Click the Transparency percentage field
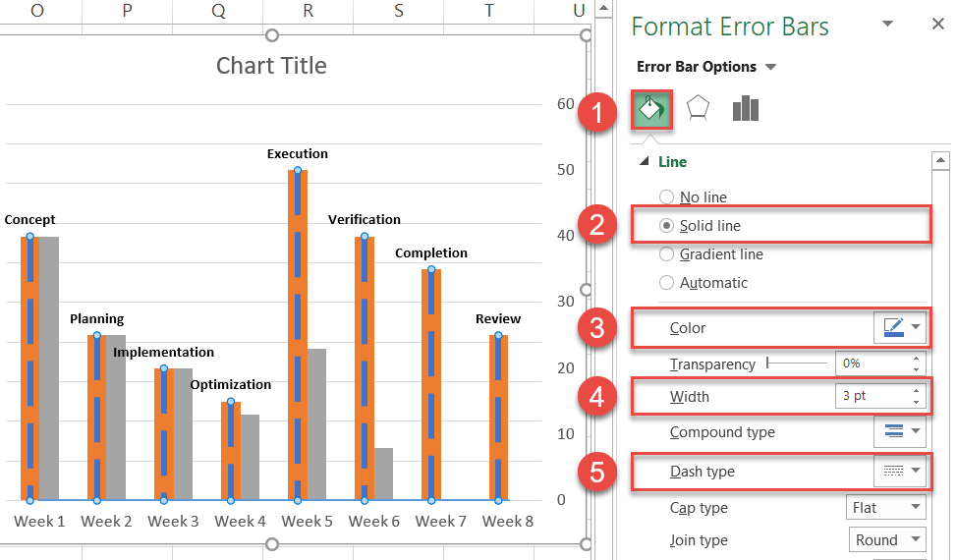Screen dimensions: 957x560 [x=873, y=364]
